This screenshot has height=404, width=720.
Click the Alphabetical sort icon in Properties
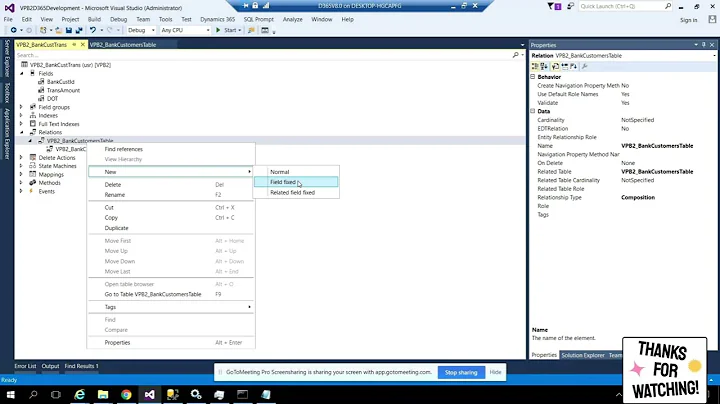(x=544, y=67)
